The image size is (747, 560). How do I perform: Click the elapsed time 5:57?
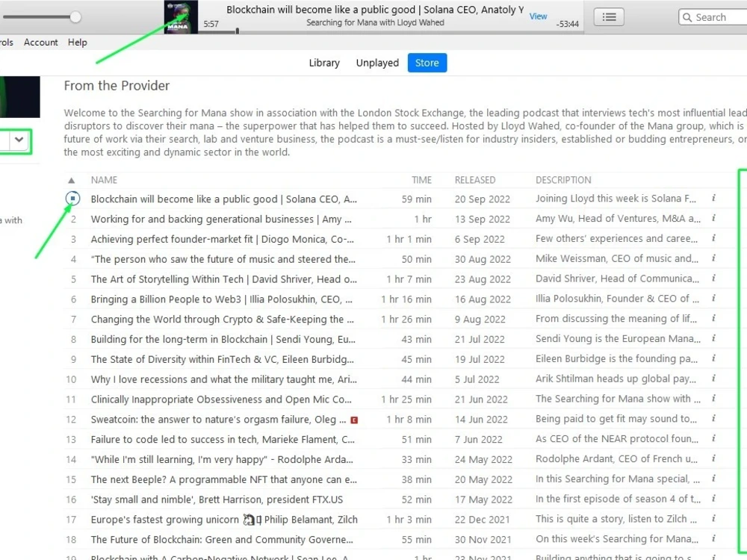point(211,24)
